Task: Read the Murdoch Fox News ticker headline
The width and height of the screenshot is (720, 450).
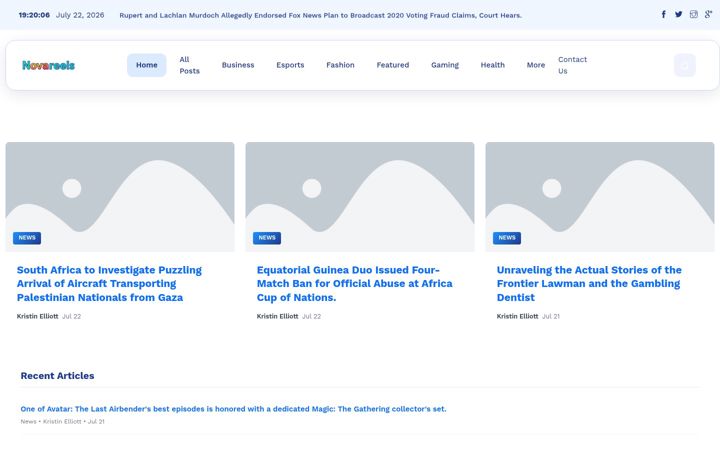Action: (x=321, y=15)
